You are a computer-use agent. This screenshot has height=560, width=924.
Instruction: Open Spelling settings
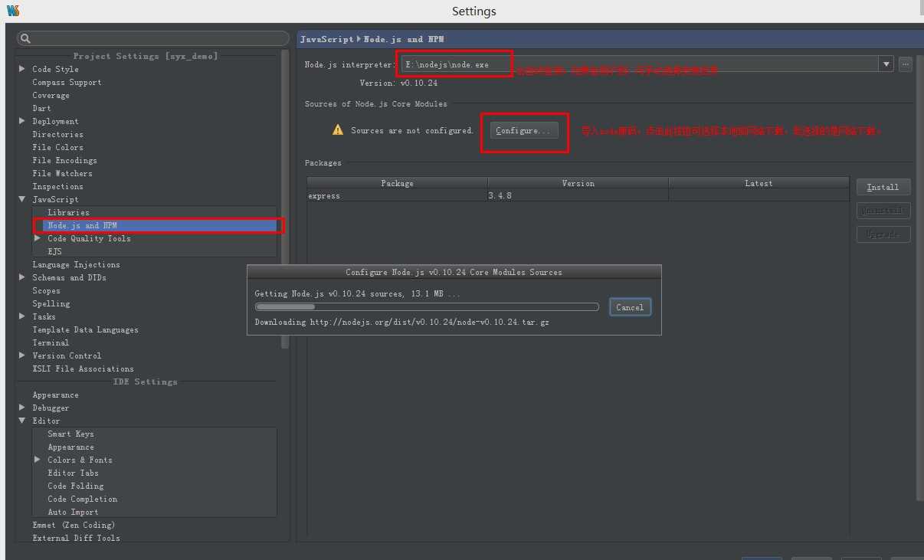(51, 303)
